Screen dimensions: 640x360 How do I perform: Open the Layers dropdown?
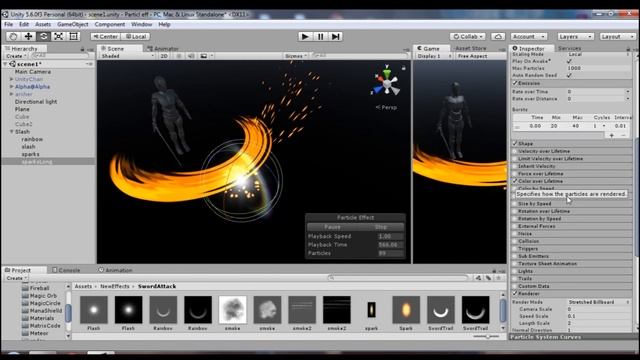(x=575, y=36)
